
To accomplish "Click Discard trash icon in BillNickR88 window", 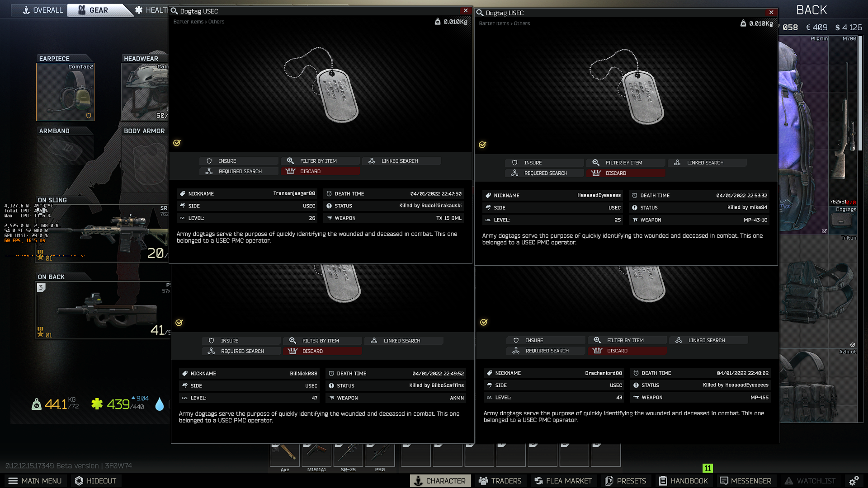I will (x=292, y=351).
